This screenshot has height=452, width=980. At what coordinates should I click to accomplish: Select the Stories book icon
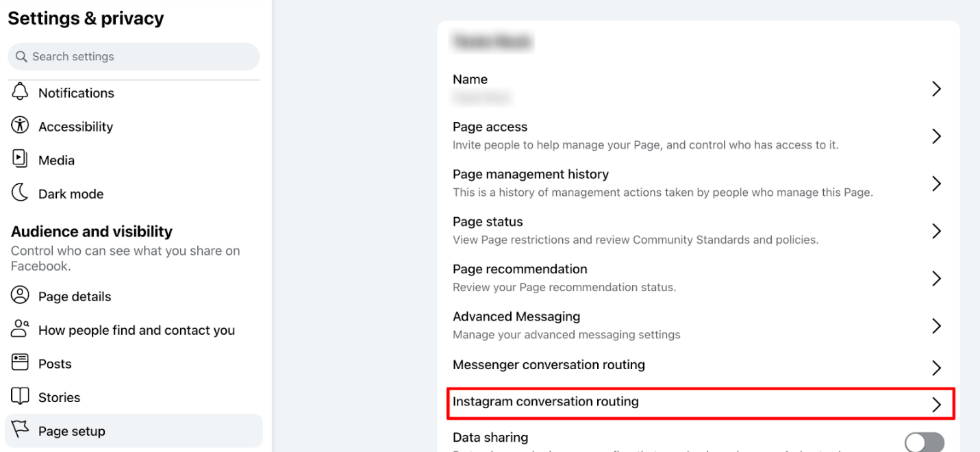point(21,397)
